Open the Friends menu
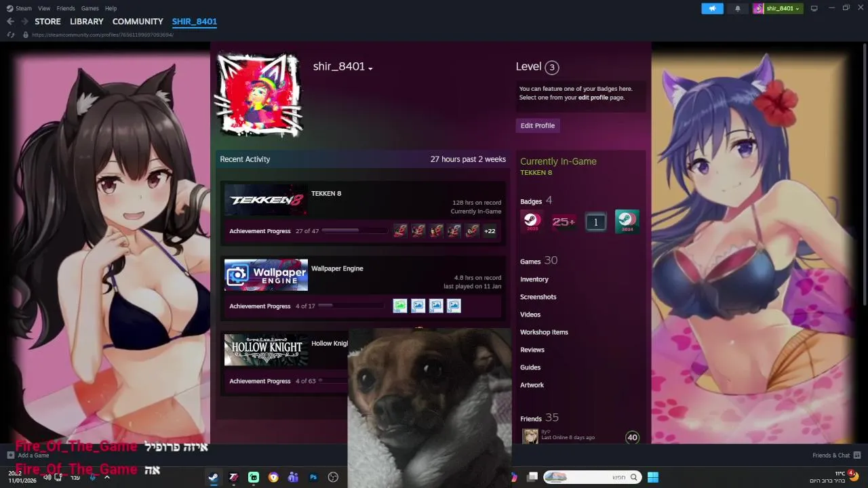The image size is (868, 488). (66, 8)
